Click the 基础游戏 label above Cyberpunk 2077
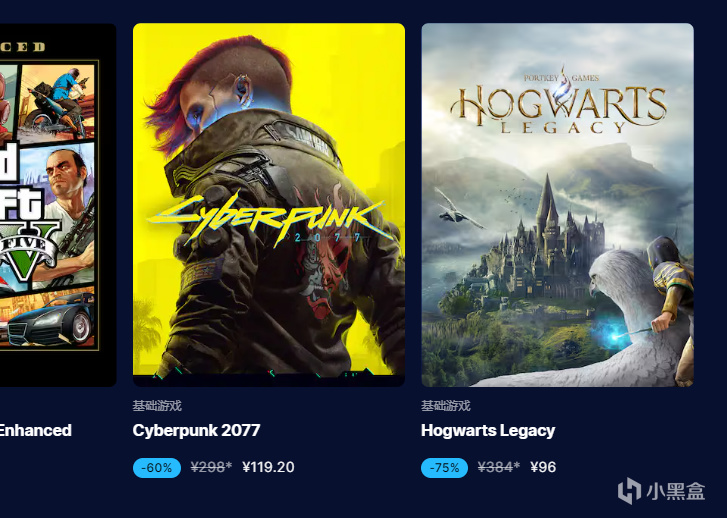This screenshot has width=727, height=518. (157, 406)
